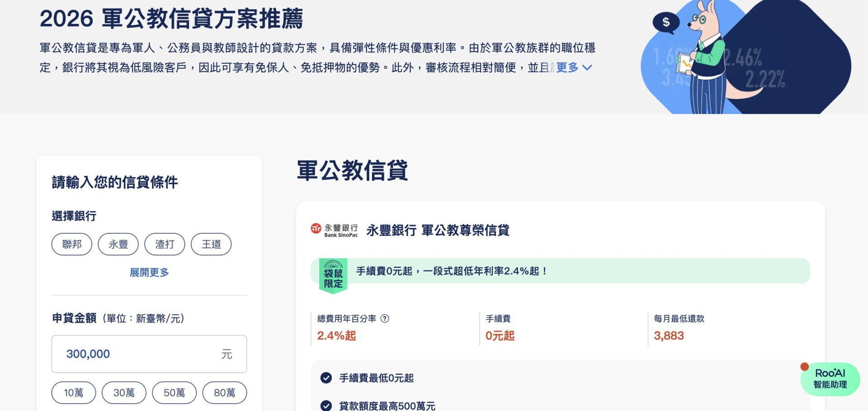
Task: Select the 聯邦 bank filter
Action: click(71, 244)
